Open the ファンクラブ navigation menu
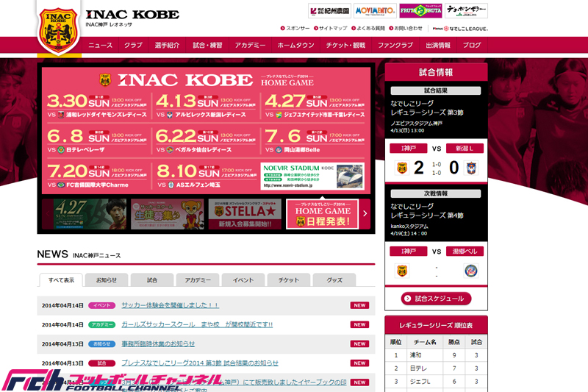The image size is (588, 392). click(x=395, y=45)
